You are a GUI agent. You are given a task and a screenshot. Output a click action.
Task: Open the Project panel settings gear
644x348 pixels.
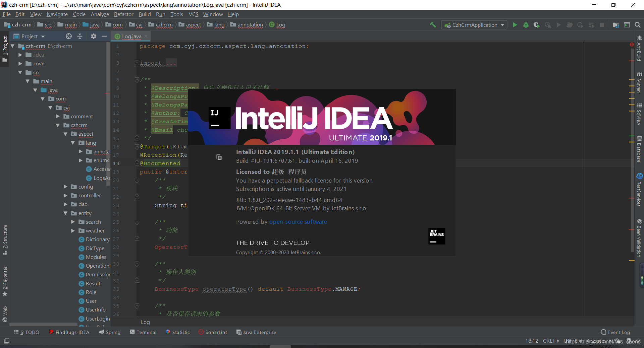click(94, 36)
